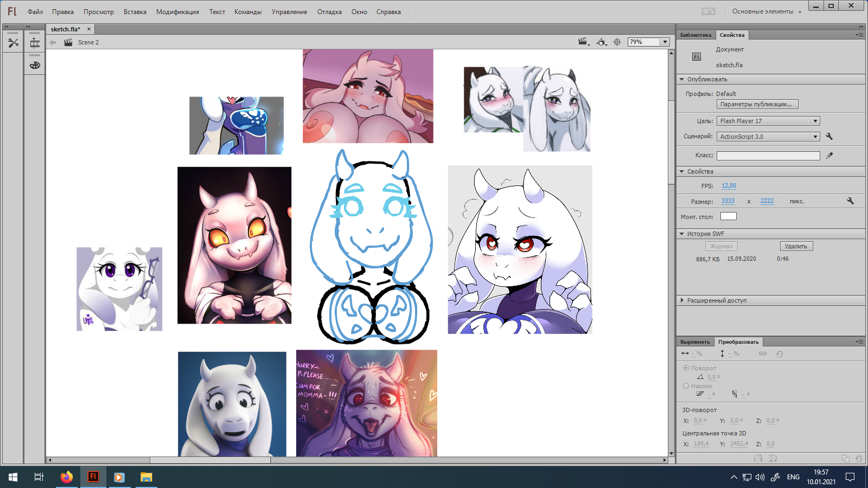Viewport: 868px width, 488px height.
Task: Click the width value 3333
Action: (x=727, y=201)
